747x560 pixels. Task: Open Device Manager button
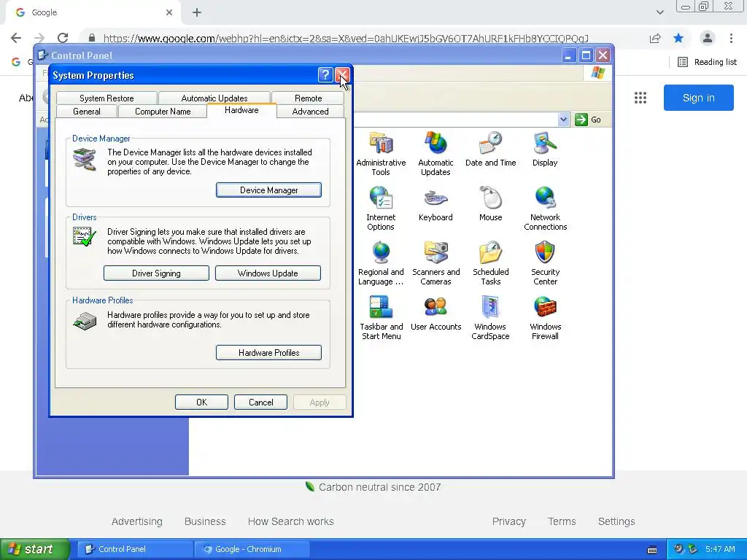click(268, 190)
